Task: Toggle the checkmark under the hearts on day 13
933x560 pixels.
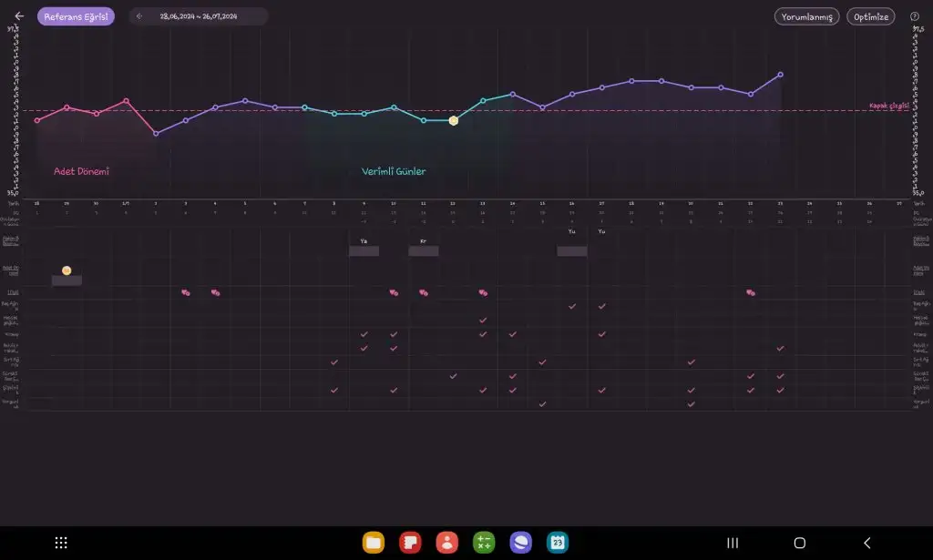Action: [483, 321]
